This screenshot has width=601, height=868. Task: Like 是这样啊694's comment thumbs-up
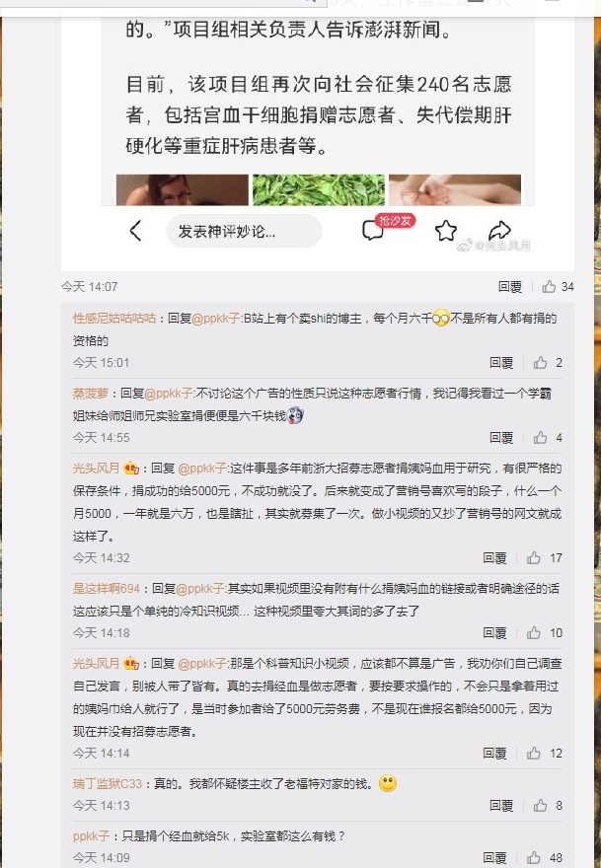tap(534, 632)
